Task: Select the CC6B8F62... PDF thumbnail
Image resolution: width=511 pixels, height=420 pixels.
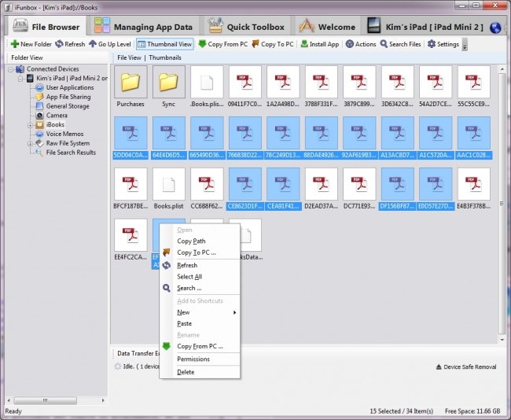Action: coord(207,184)
